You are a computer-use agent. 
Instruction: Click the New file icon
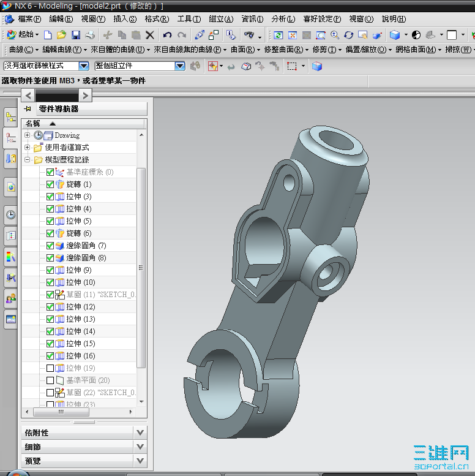[x=48, y=35]
